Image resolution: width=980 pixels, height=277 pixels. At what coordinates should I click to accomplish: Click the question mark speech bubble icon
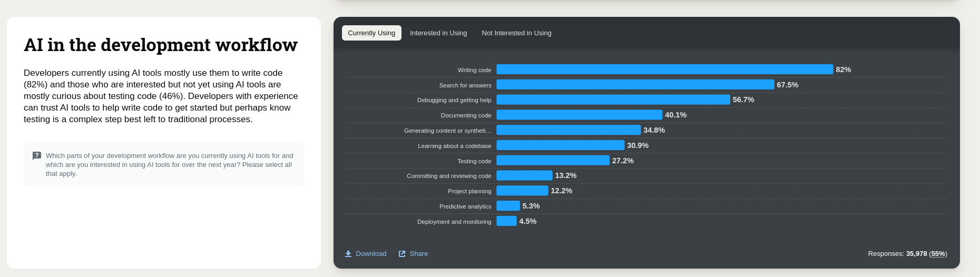37,156
